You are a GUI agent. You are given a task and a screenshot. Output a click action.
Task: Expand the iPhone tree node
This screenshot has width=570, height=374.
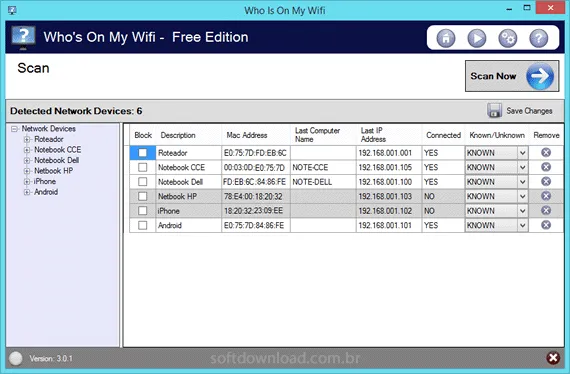(x=27, y=181)
